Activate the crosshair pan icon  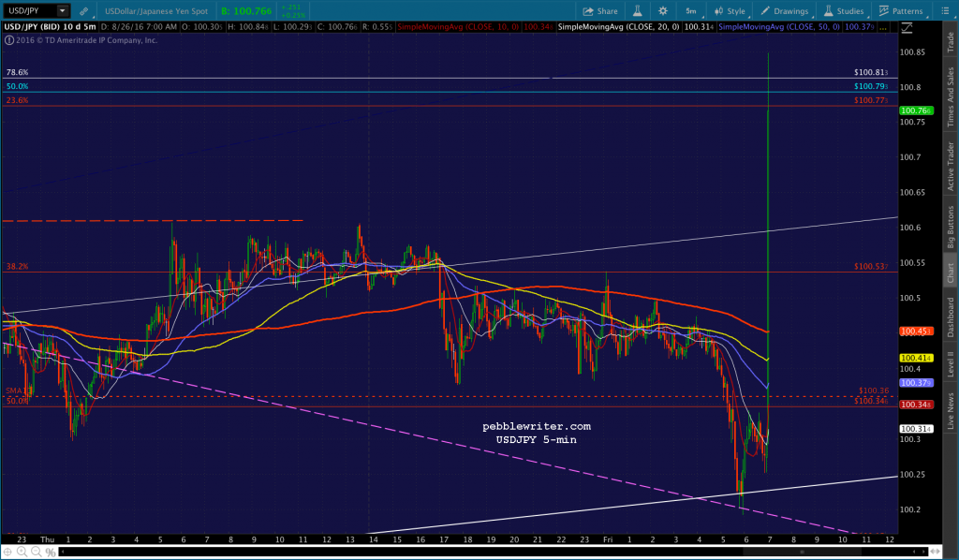[7, 553]
